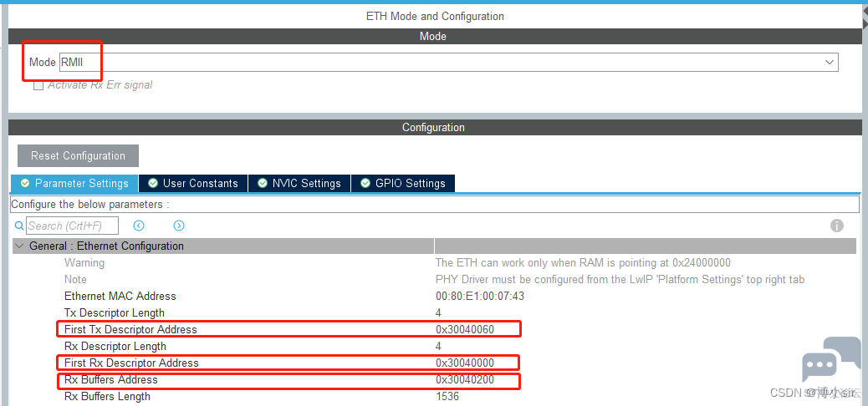The height and width of the screenshot is (406, 868).
Task: Open the NVIC Settings tab
Action: 299,183
